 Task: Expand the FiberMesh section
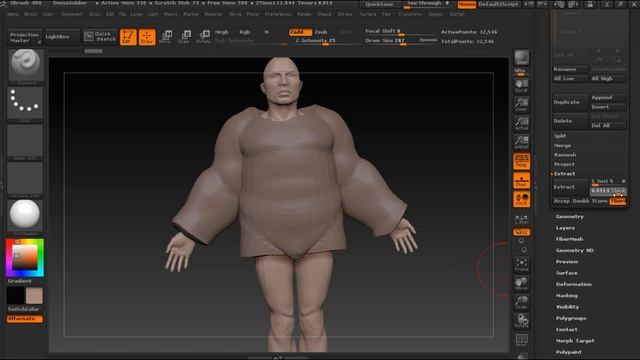click(569, 239)
